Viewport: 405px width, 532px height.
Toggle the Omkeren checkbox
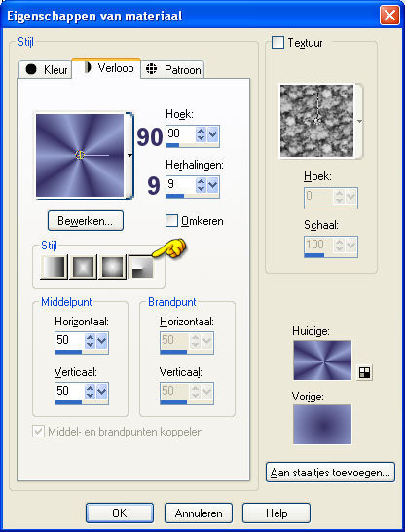171,221
